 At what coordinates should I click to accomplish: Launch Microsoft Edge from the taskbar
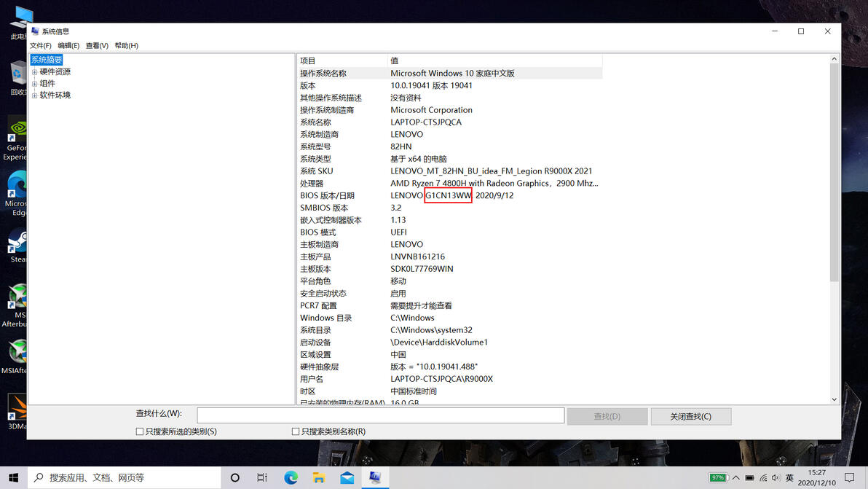click(291, 477)
